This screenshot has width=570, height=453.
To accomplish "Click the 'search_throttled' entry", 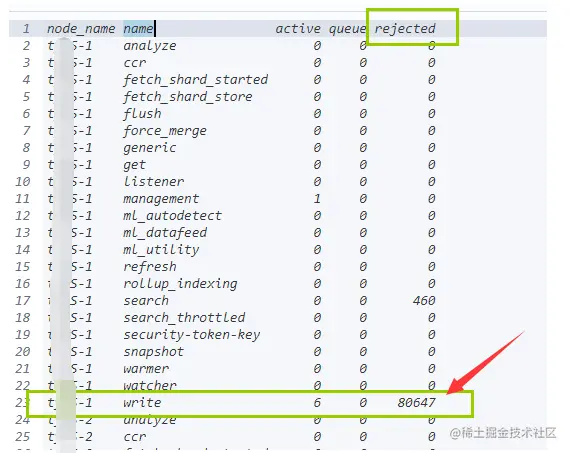I will (184, 318).
